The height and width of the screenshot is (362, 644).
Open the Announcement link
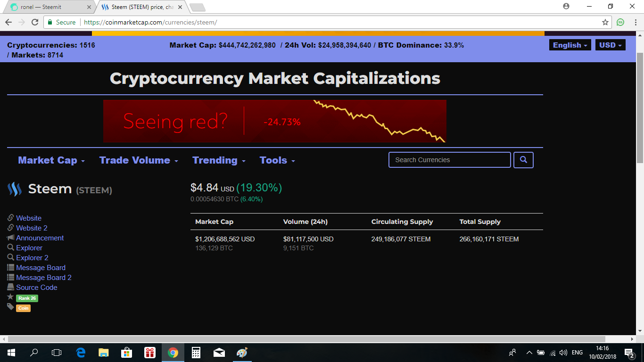point(40,238)
